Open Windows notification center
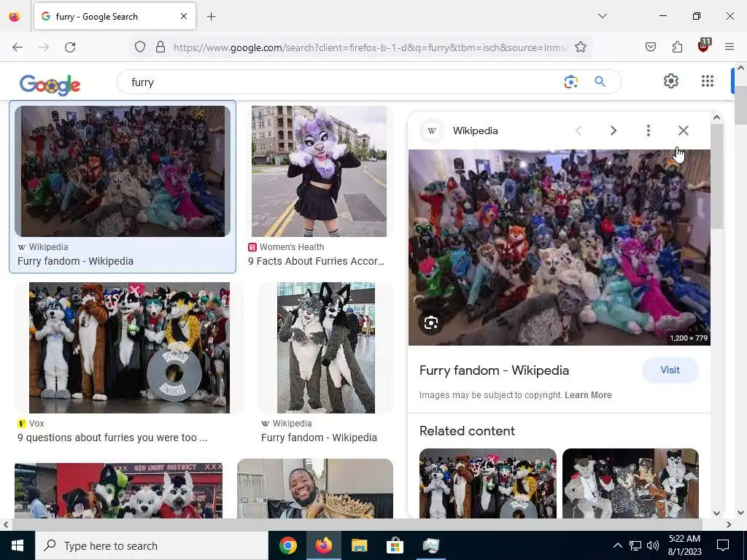The height and width of the screenshot is (560, 747). [723, 545]
